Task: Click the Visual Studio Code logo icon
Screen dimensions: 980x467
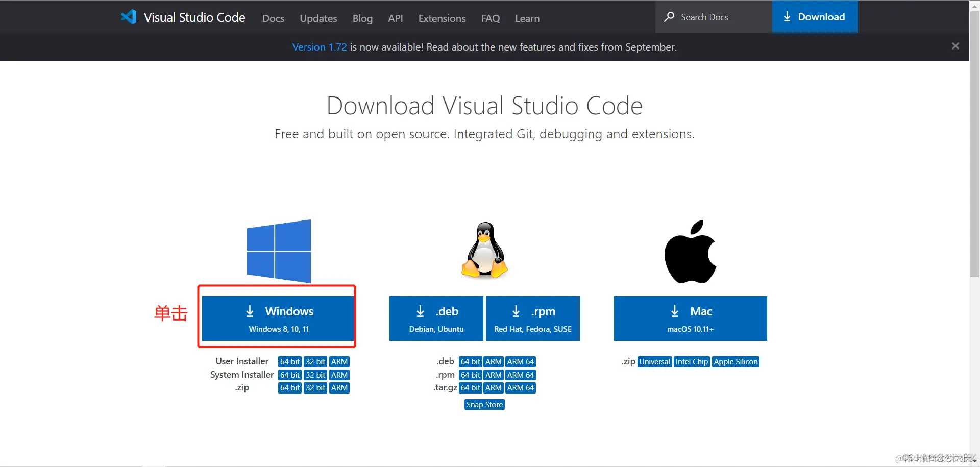Action: pyautogui.click(x=129, y=17)
